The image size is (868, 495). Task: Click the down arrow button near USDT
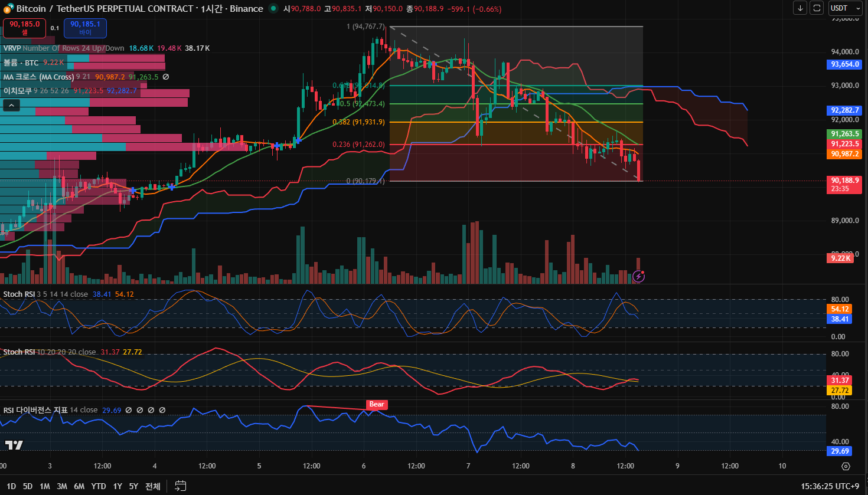click(x=800, y=8)
